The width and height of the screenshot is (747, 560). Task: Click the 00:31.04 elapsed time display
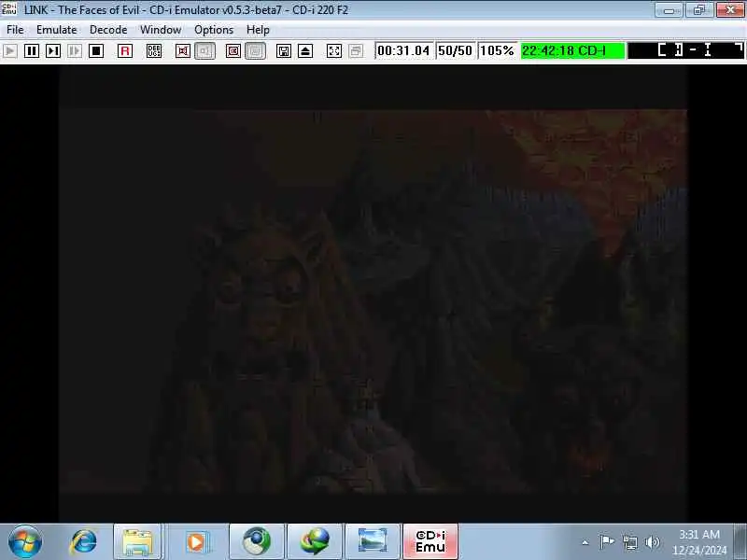(403, 50)
